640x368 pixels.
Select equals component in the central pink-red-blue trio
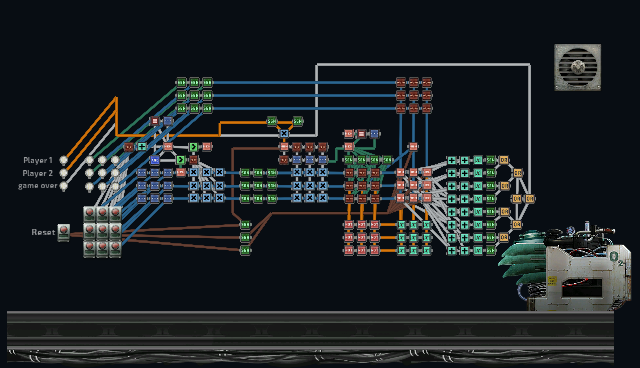[362, 133]
